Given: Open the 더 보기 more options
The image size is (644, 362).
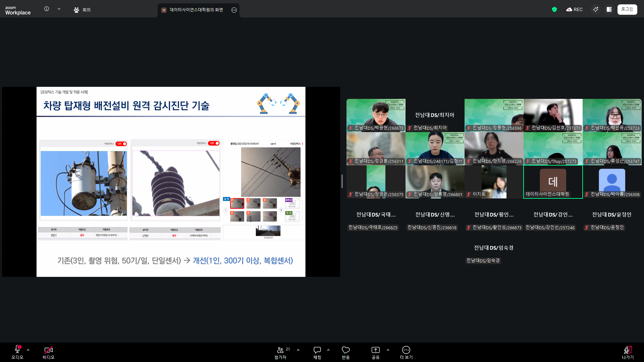Looking at the screenshot, I should pyautogui.click(x=406, y=350).
